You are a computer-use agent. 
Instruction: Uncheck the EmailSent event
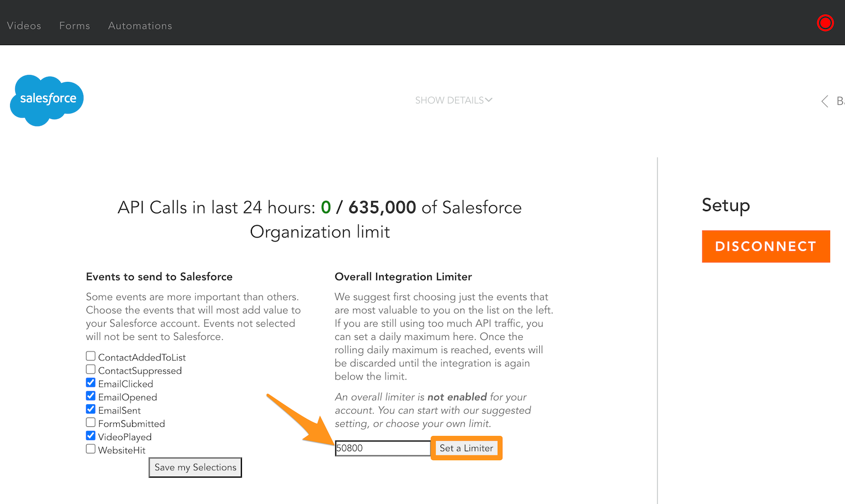(x=91, y=409)
